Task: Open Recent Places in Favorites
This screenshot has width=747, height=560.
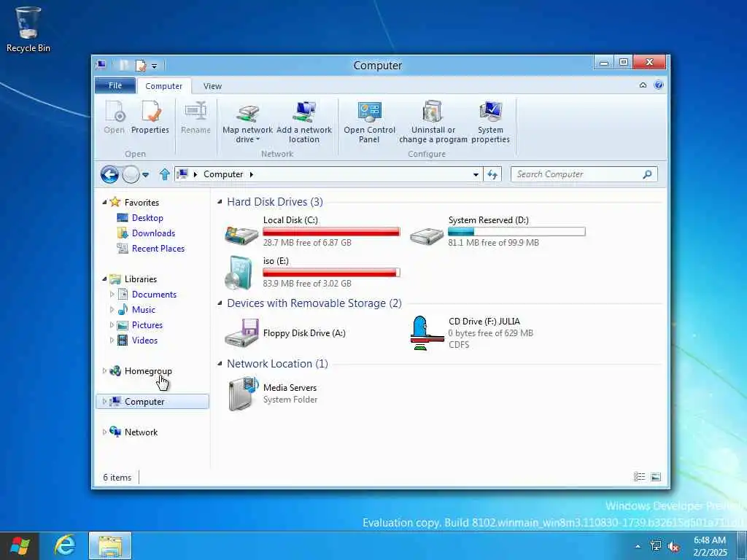Action: (158, 248)
